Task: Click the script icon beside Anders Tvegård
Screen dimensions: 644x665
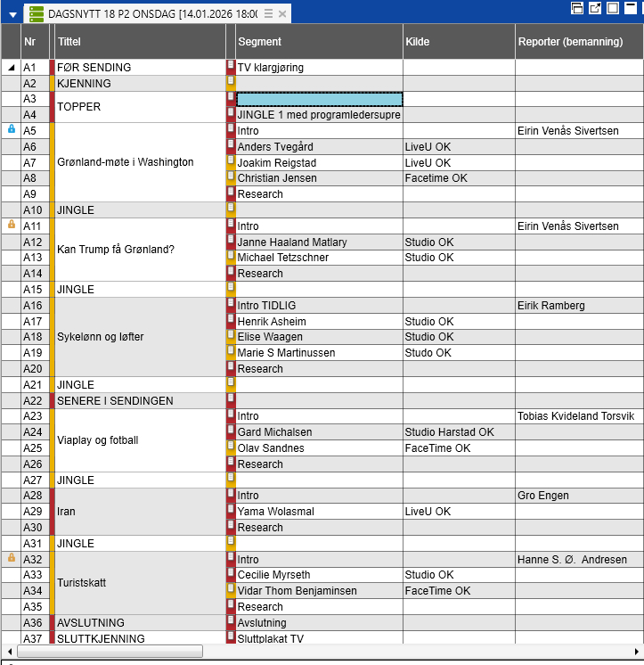Action: click(231, 146)
